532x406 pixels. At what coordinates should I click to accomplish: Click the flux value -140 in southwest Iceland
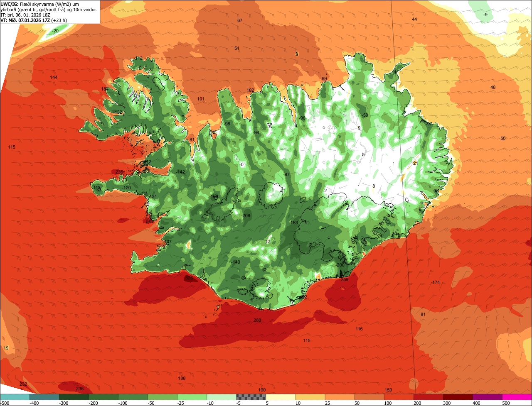click(x=236, y=262)
